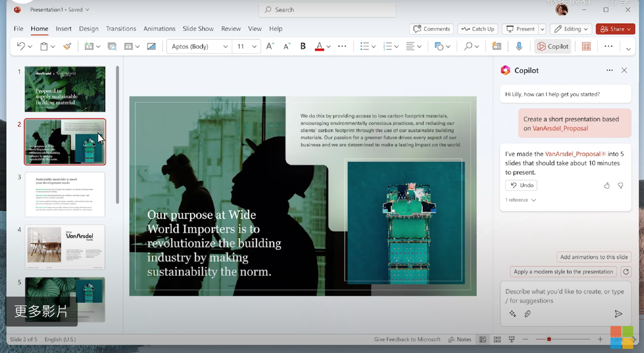The height and width of the screenshot is (353, 644).
Task: Expand the 1 reference section
Action: 520,200
